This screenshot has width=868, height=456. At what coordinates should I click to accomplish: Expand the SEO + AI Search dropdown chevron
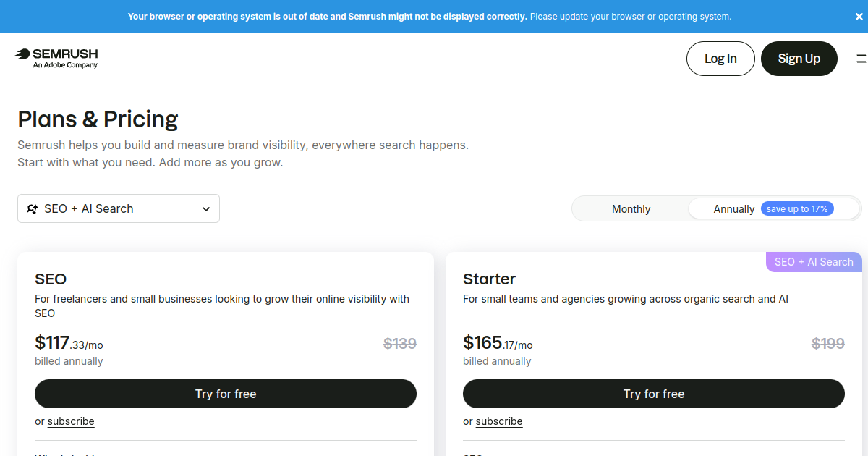(206, 209)
